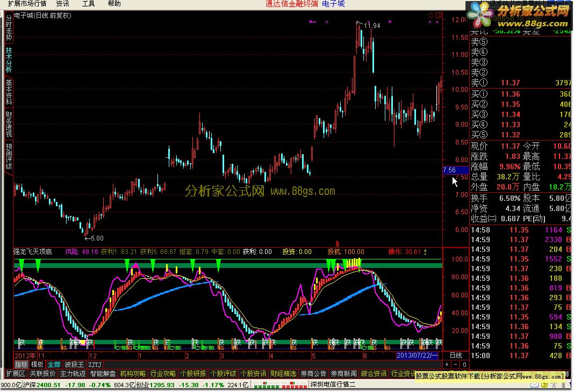Open the 券商新闻 bottom tab
Screen dimensions: 574x392
click(344, 374)
